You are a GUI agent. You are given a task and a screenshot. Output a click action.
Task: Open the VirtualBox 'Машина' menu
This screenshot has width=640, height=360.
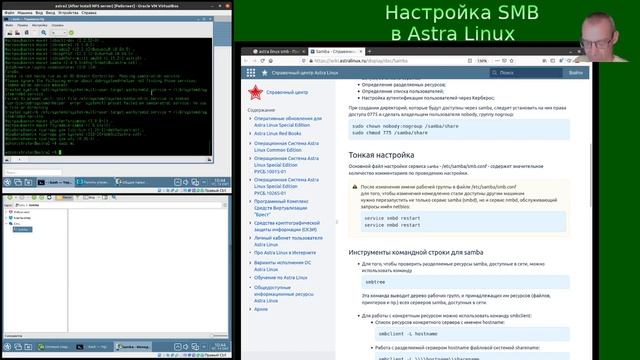(24, 13)
